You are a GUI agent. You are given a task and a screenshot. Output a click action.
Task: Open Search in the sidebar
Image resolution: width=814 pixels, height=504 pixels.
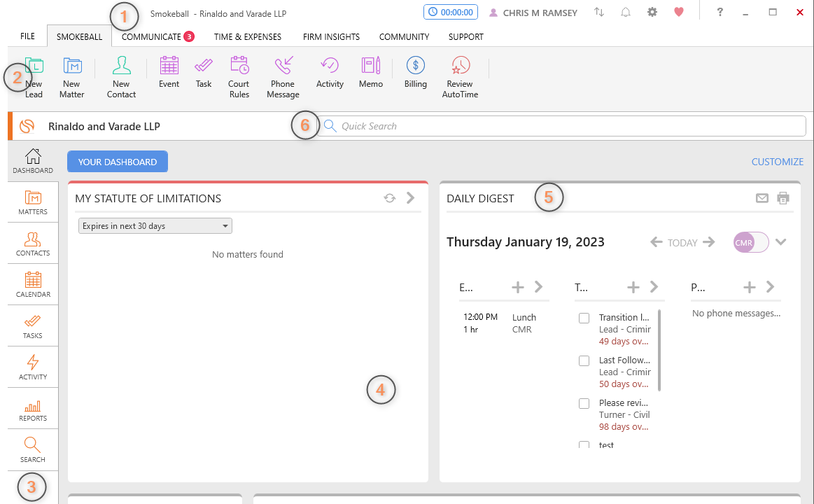[x=33, y=450]
